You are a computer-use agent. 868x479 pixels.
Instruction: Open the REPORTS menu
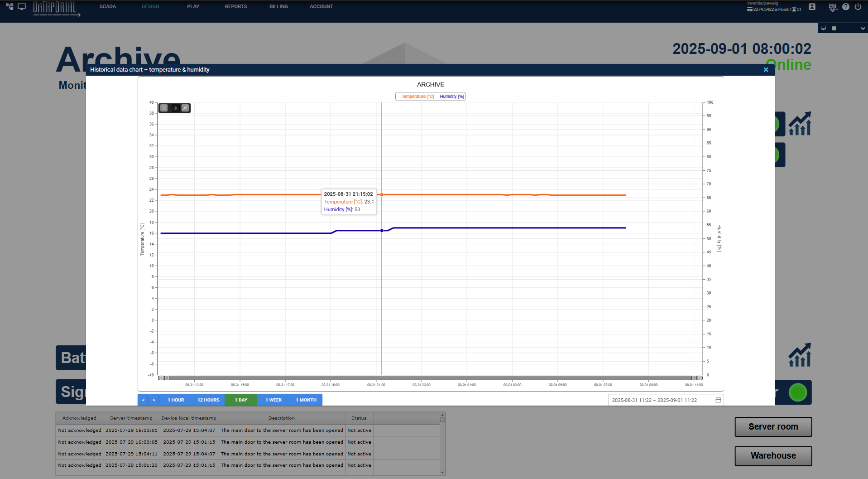pyautogui.click(x=236, y=6)
